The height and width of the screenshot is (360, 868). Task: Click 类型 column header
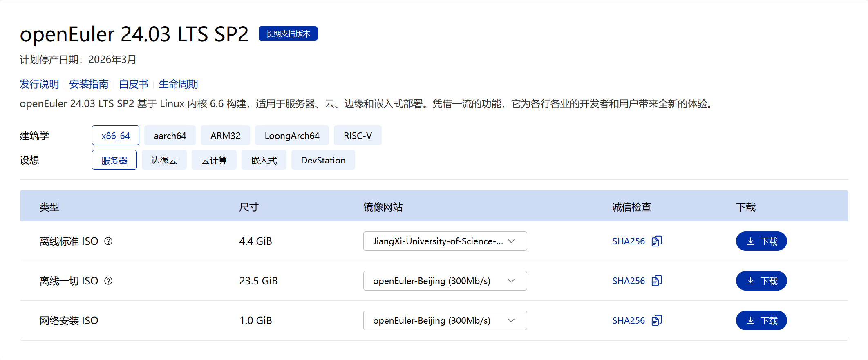point(49,207)
